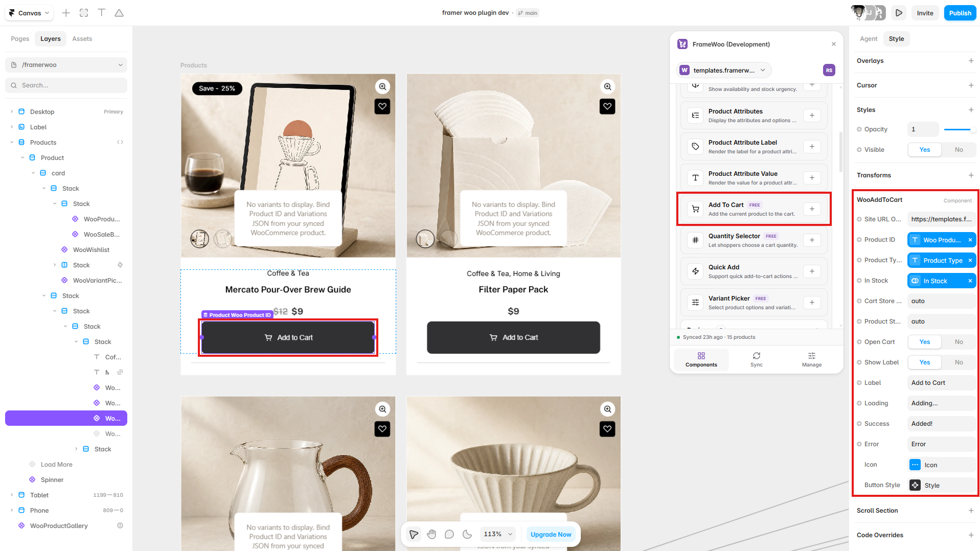
Task: Toggle dark mode moon icon
Action: tap(467, 534)
